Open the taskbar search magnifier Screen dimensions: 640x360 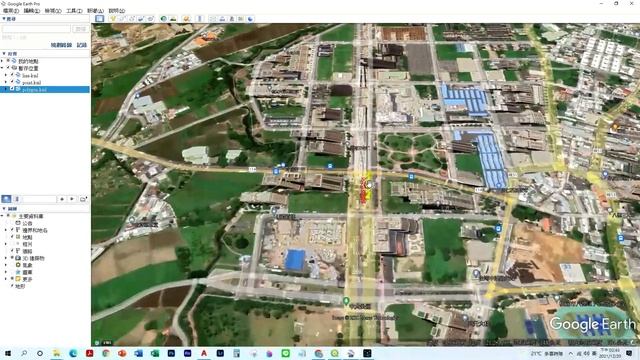tap(24, 353)
